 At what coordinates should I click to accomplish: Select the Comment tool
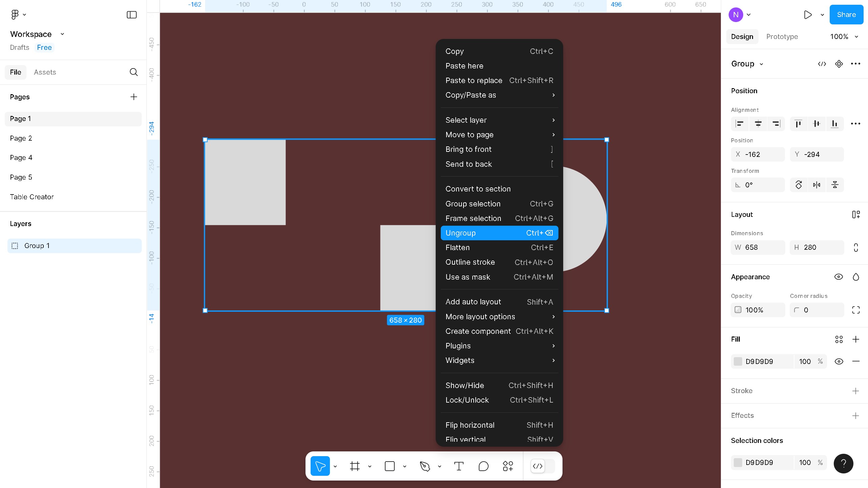tap(484, 466)
